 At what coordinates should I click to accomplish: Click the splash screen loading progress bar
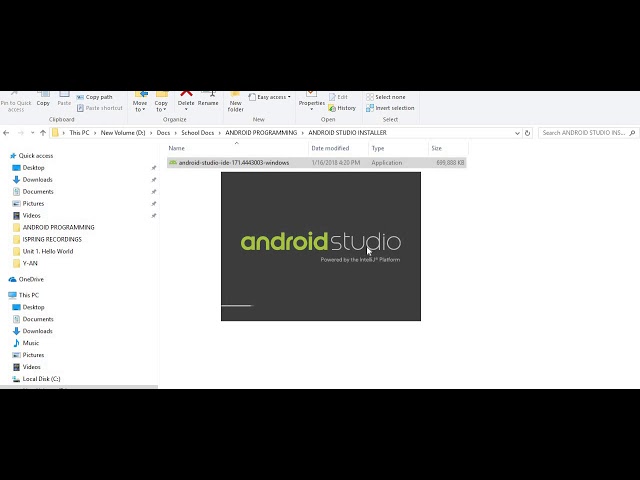pos(237,305)
